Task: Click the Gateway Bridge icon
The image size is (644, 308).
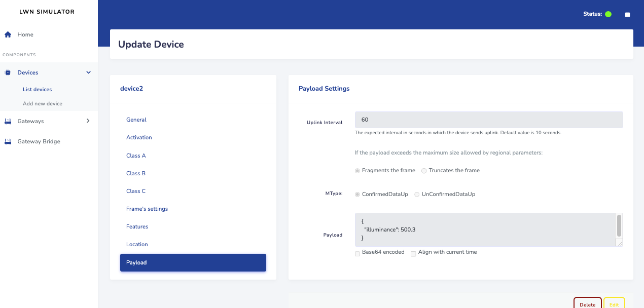Action: click(8, 141)
